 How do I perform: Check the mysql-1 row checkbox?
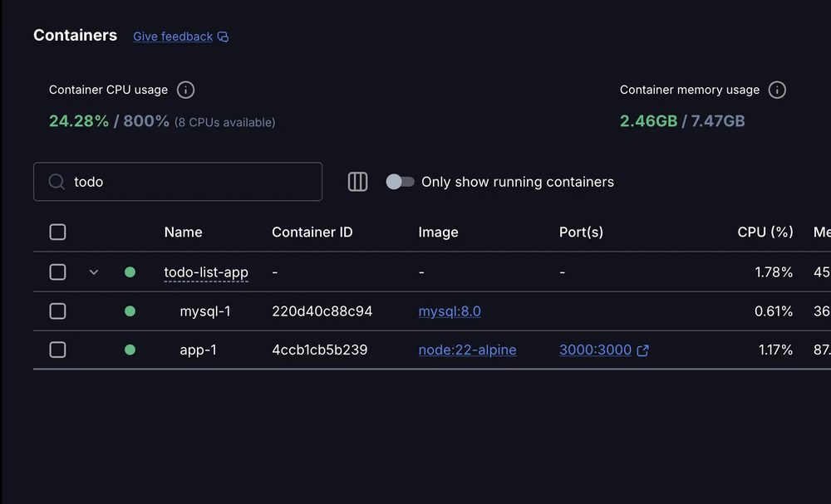[x=58, y=311]
